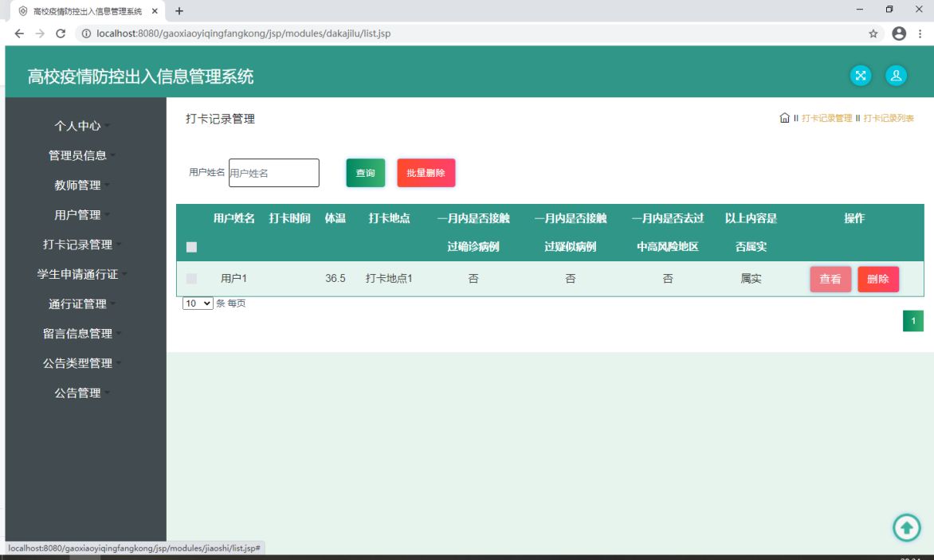
Task: Open the user profile icon in header
Action: point(896,76)
